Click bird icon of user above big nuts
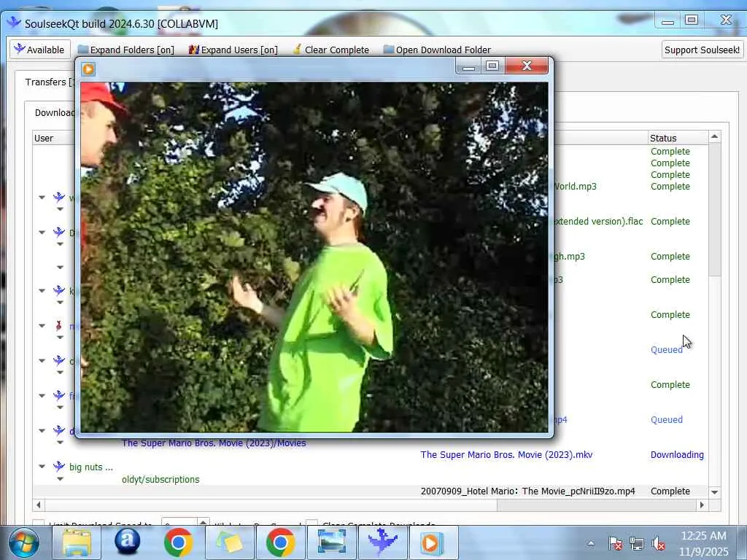Viewport: 747px width, 560px height. tap(59, 430)
